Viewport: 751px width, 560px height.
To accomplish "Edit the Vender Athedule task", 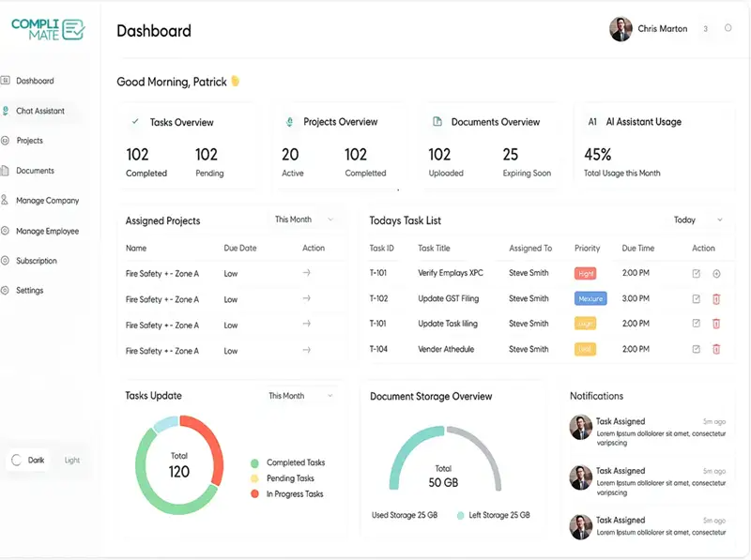I will tap(697, 349).
